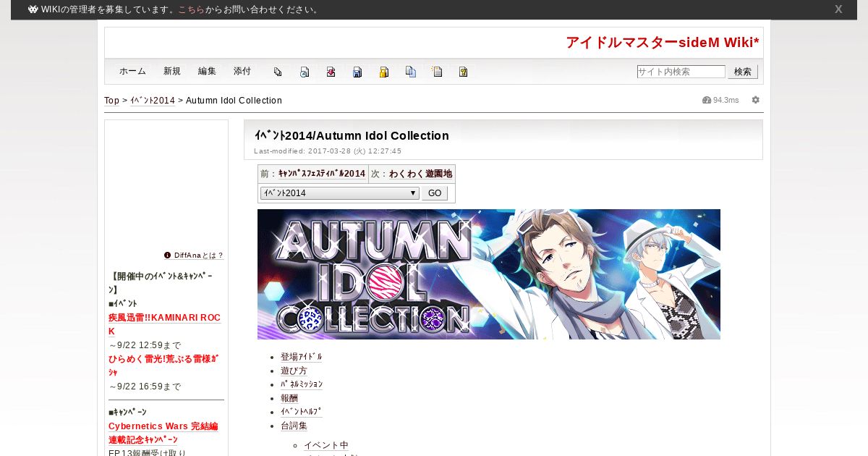
Task: Open Cybernetics Wars 完結編 連載記念ｷｬﾝﾍﾟｰﾝ link
Action: 163,433
